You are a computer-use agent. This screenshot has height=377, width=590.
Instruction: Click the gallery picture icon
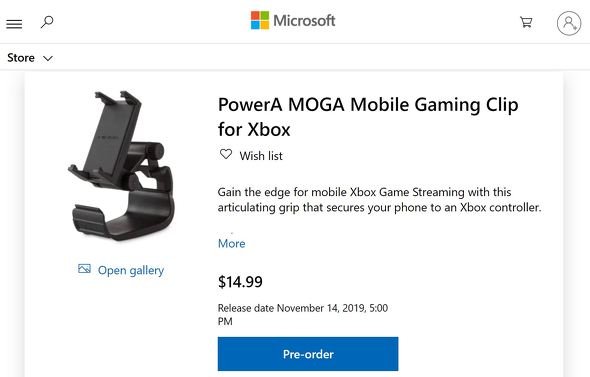click(x=84, y=269)
